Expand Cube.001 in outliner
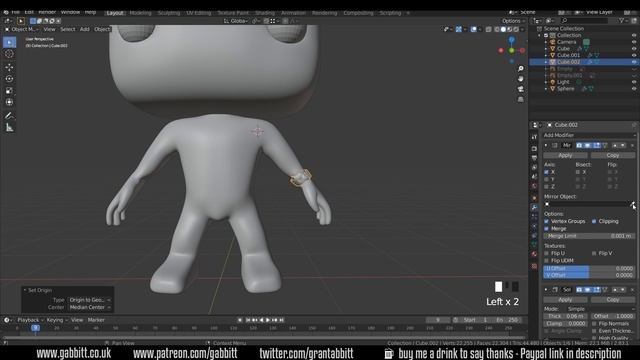Viewport: 640px width, 360px height. coord(546,55)
